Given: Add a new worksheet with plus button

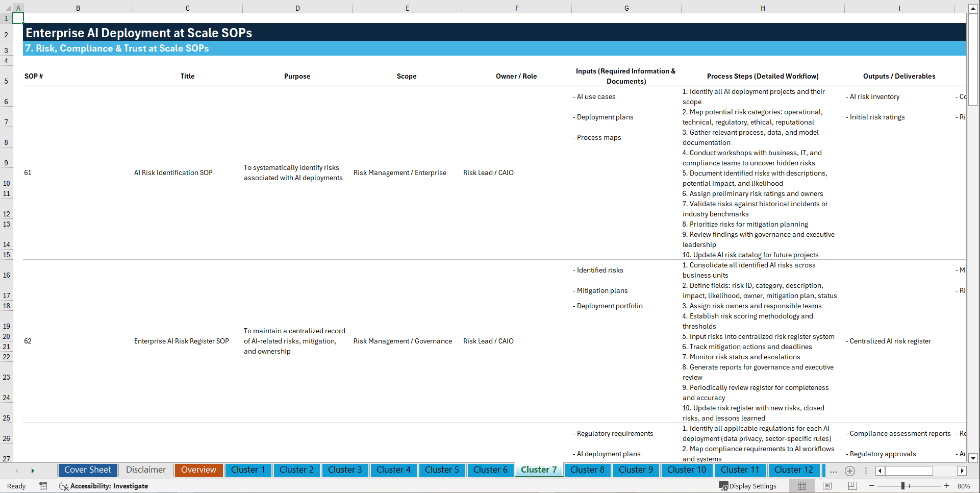Looking at the screenshot, I should (x=850, y=471).
